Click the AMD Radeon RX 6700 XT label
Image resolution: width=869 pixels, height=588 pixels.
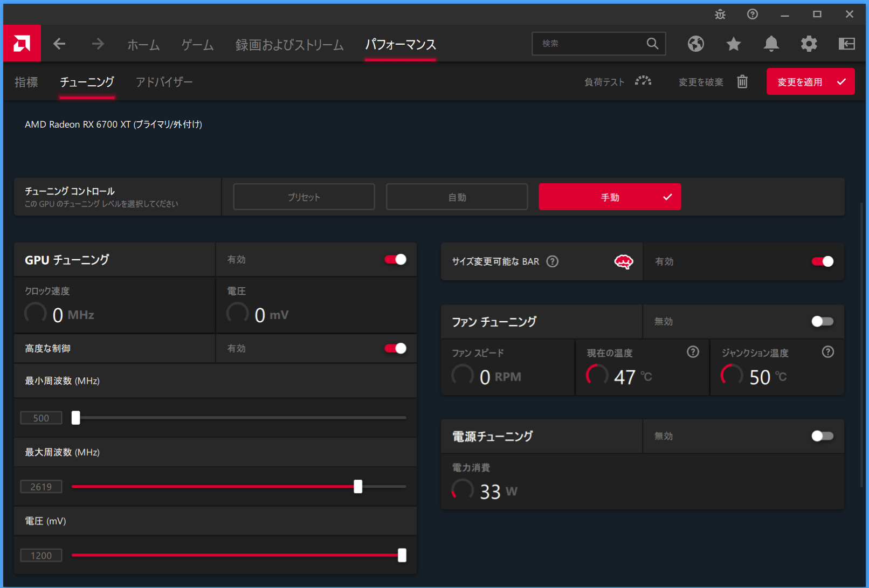click(x=114, y=124)
